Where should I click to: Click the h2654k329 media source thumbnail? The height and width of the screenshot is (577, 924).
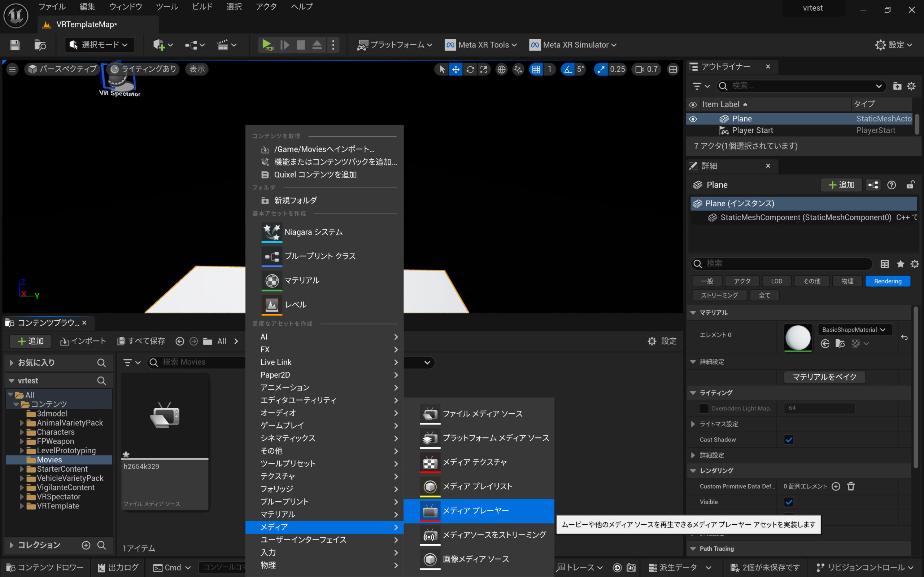pyautogui.click(x=165, y=415)
